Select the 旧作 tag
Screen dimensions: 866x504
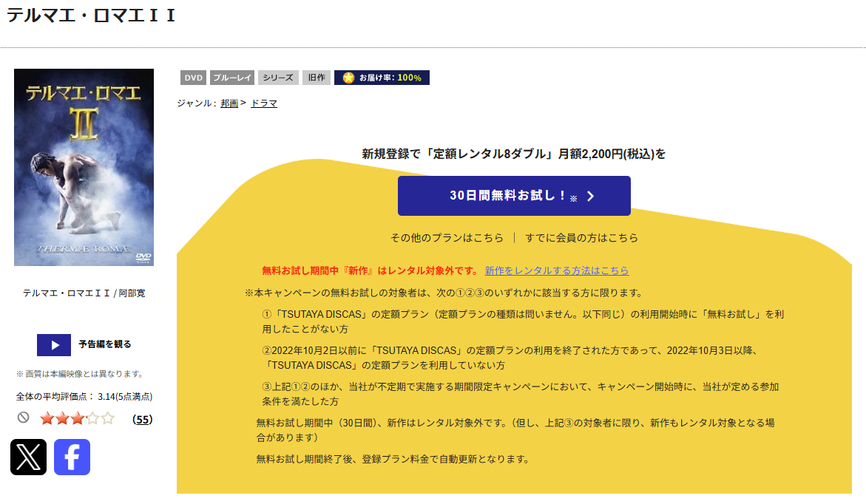point(317,78)
